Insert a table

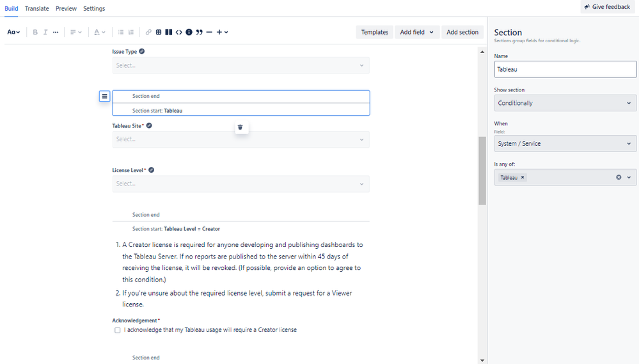pyautogui.click(x=159, y=32)
